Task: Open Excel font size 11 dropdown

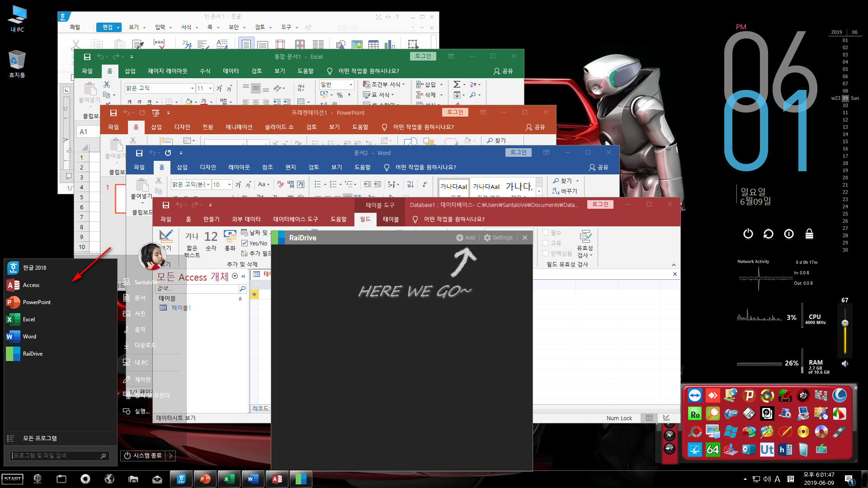Action: click(x=211, y=88)
